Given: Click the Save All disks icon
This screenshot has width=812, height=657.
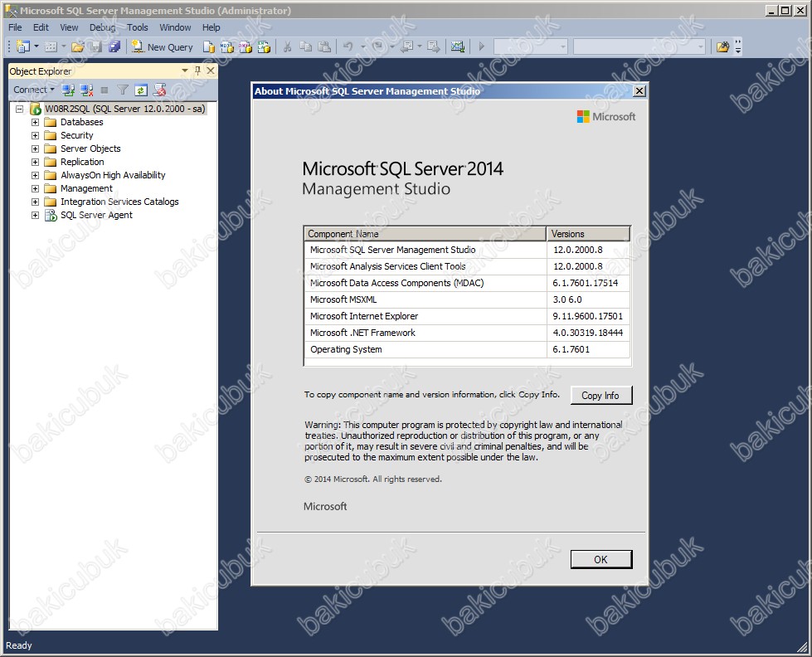Looking at the screenshot, I should tap(114, 47).
